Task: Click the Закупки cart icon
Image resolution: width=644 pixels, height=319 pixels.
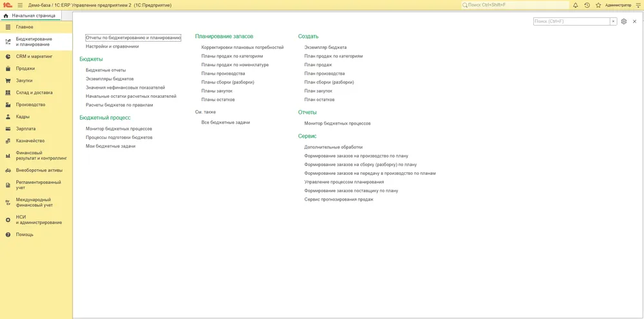Action: pyautogui.click(x=8, y=81)
